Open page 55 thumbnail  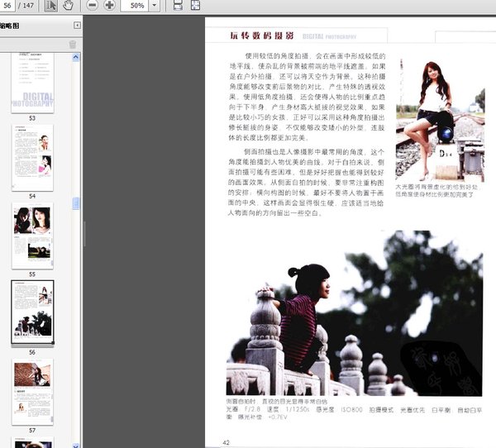(x=32, y=235)
